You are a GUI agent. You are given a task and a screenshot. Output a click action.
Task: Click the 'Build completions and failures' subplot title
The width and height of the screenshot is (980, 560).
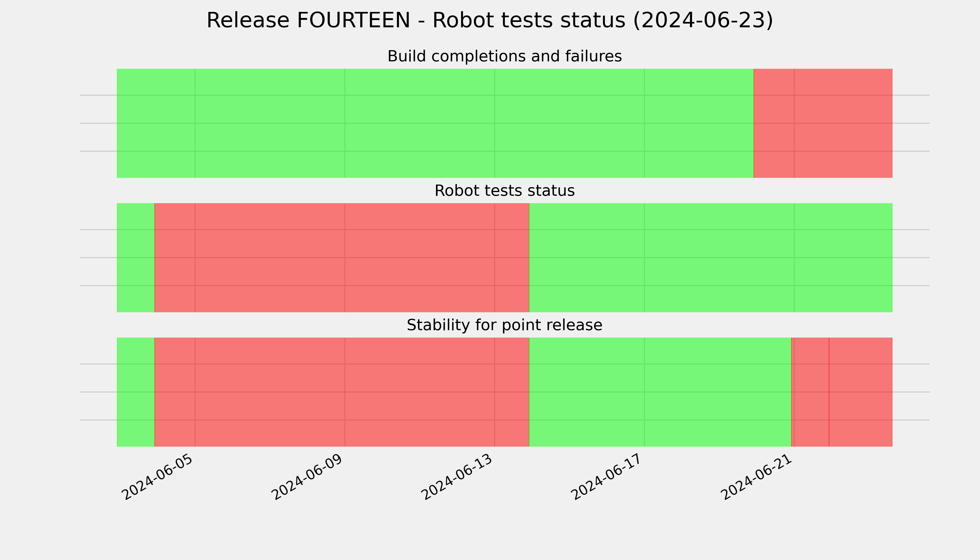click(x=504, y=56)
